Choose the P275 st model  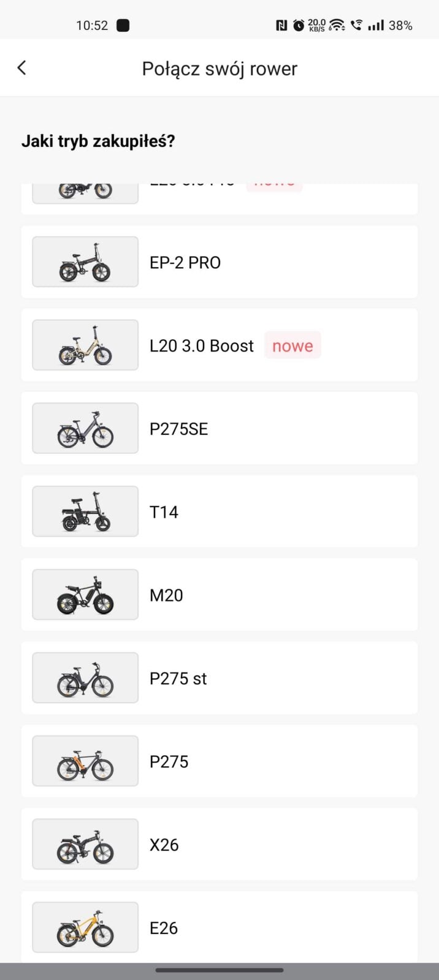click(x=178, y=679)
